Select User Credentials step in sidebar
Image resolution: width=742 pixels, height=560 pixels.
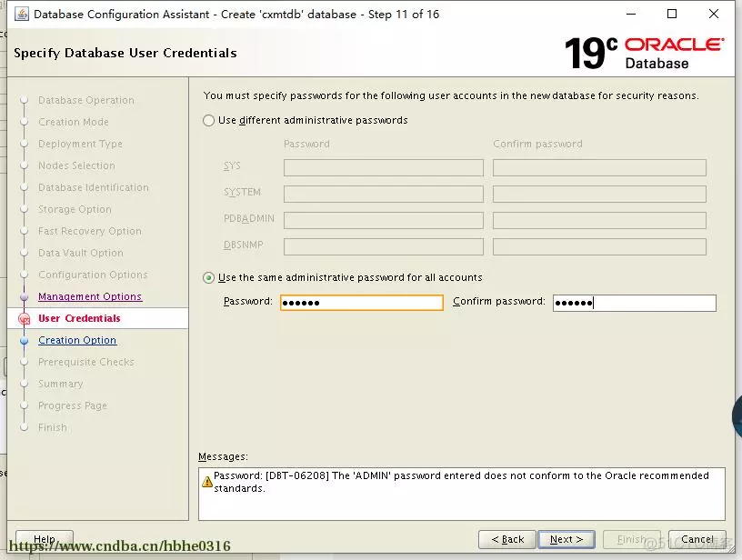pos(79,318)
